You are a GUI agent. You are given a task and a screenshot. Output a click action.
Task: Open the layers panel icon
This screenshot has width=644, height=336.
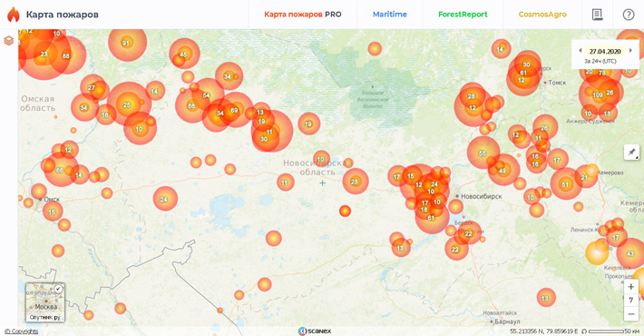coord(9,41)
